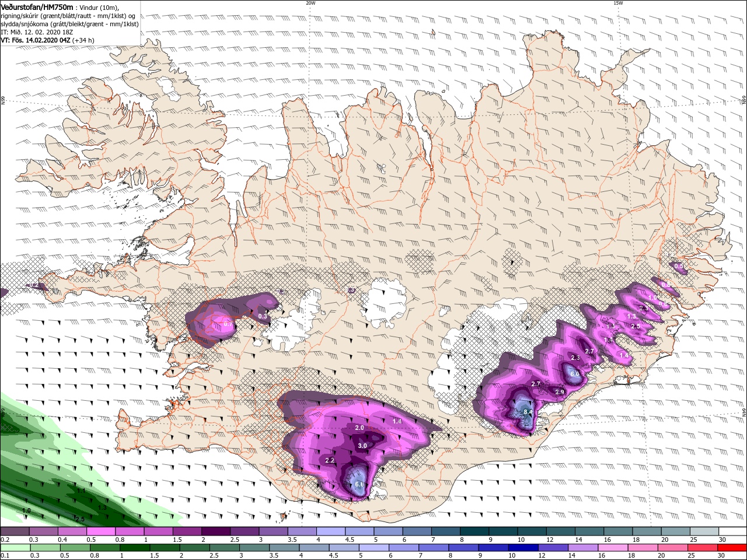Pick the lower legend swatch starting at 0.5
This screenshot has width=747, height=560.
click(x=75, y=548)
